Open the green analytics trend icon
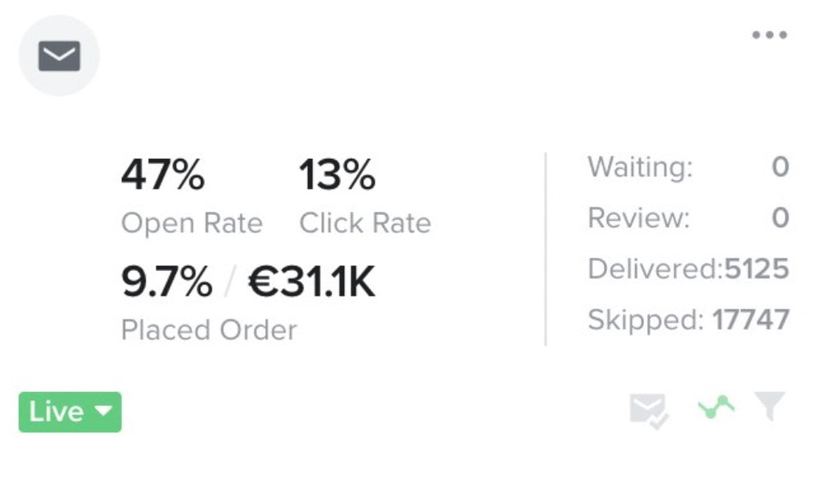This screenshot has width=835, height=504. click(716, 407)
